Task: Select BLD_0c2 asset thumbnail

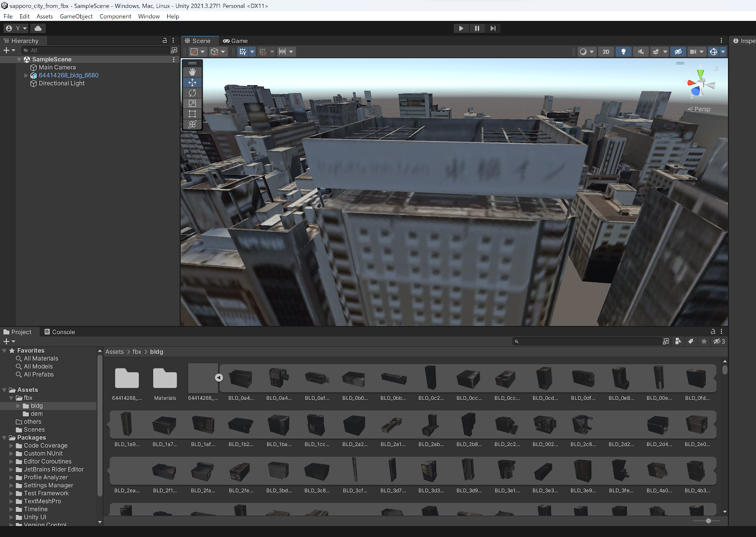Action: tap(430, 377)
